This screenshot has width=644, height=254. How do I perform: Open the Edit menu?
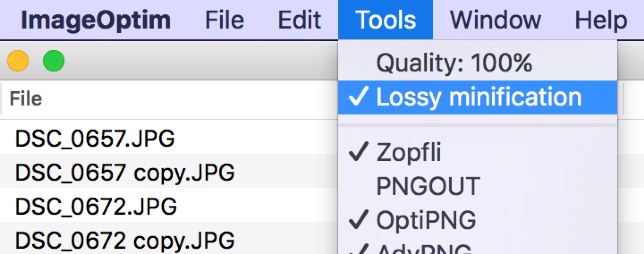[x=300, y=20]
